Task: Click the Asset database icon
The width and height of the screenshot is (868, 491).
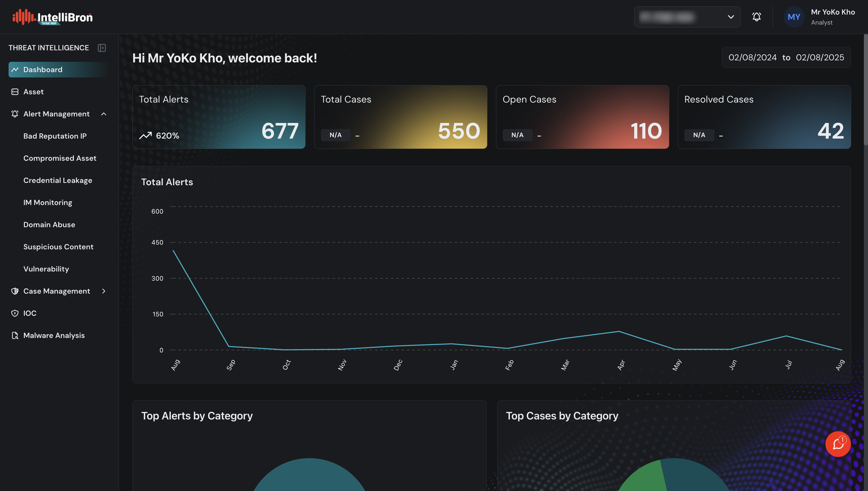Action: [x=15, y=92]
